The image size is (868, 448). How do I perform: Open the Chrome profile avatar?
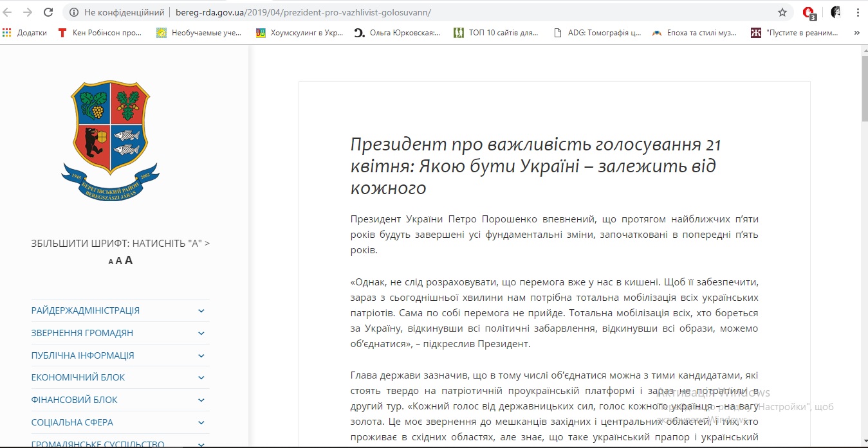pos(836,12)
